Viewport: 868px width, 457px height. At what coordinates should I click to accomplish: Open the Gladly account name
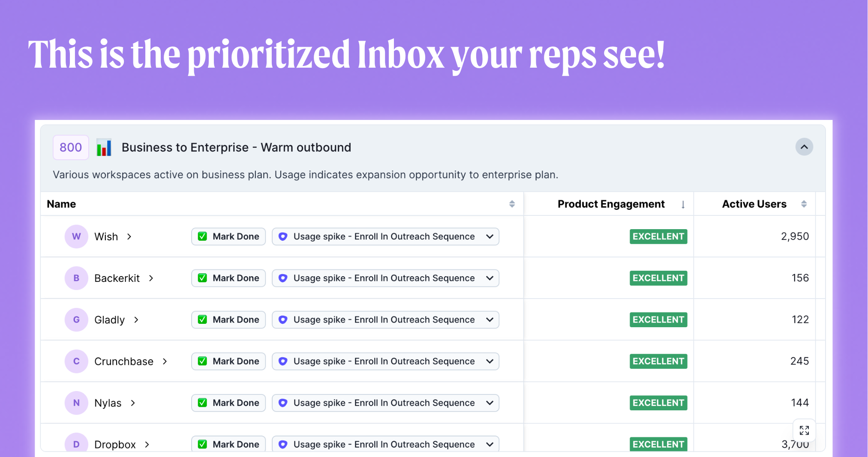pyautogui.click(x=109, y=320)
